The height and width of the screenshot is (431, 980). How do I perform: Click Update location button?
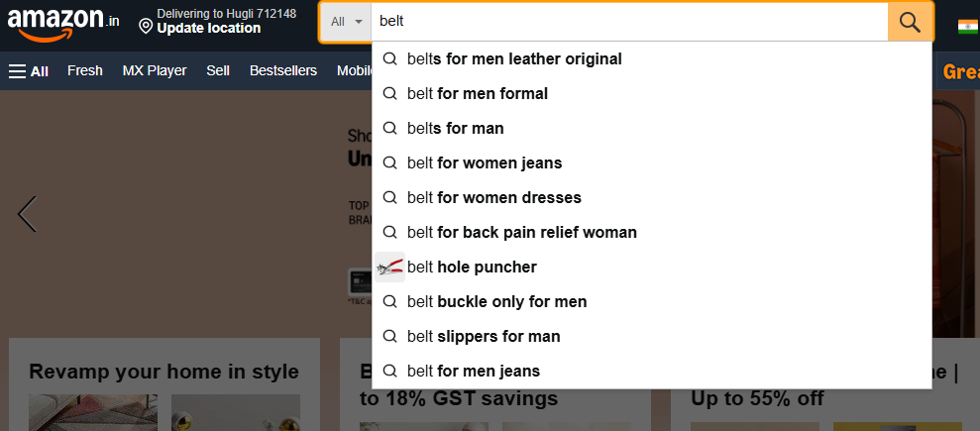point(208,28)
